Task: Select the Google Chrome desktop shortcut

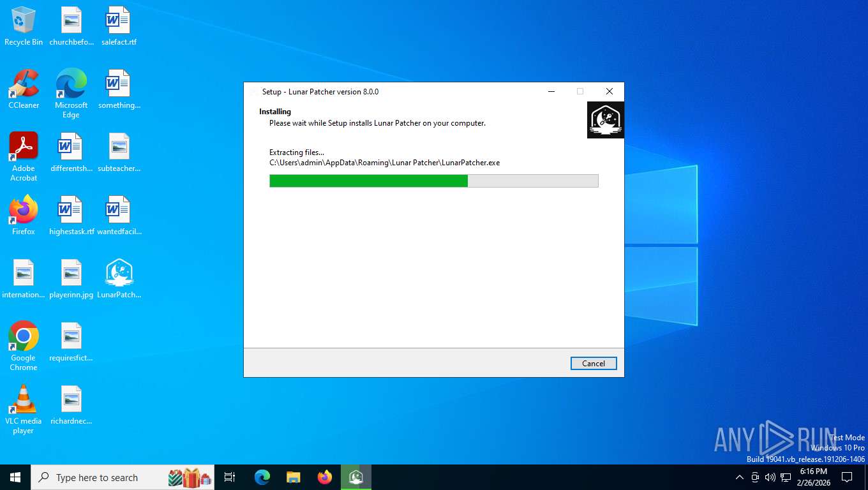Action: (24, 346)
